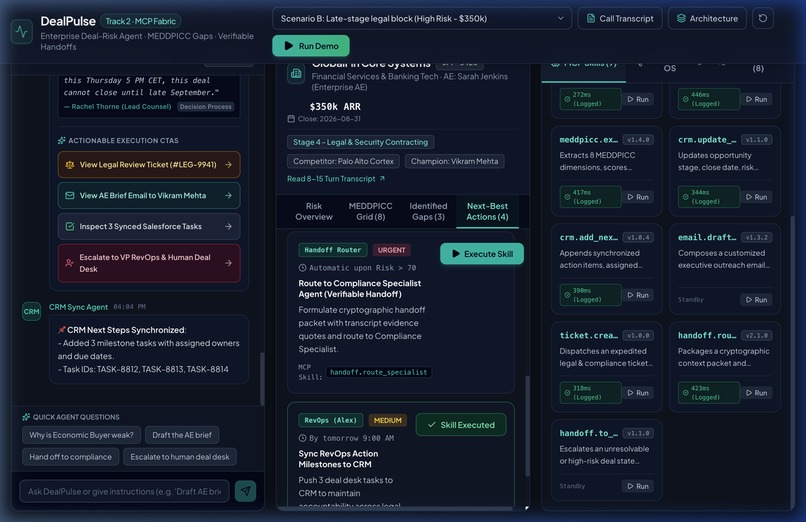
Task: Focus the Ask DealPulse instructions input field
Action: 124,492
